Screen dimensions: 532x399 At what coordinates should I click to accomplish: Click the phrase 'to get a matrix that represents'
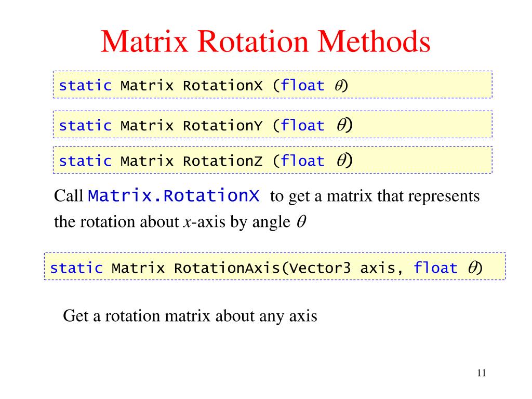coord(375,196)
